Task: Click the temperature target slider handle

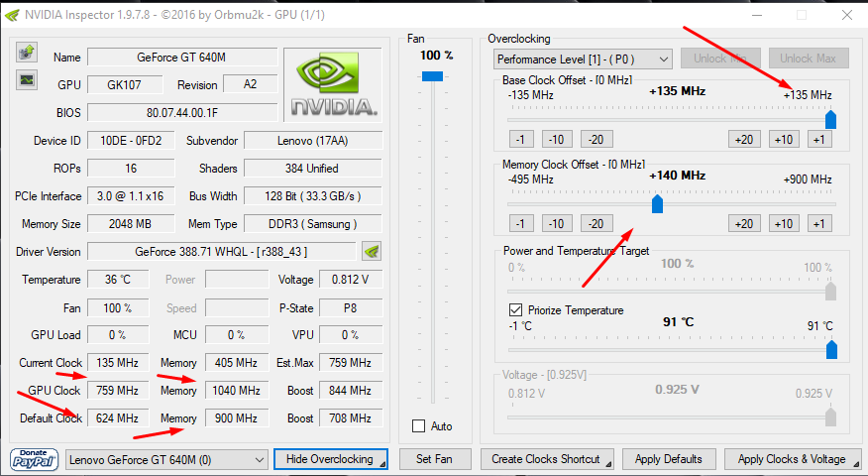Action: coord(831,349)
